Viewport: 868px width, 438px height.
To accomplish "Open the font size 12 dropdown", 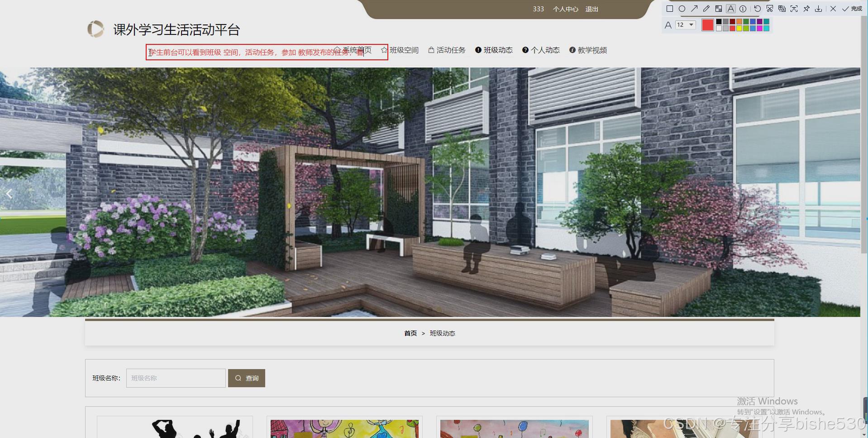I will click(x=685, y=25).
